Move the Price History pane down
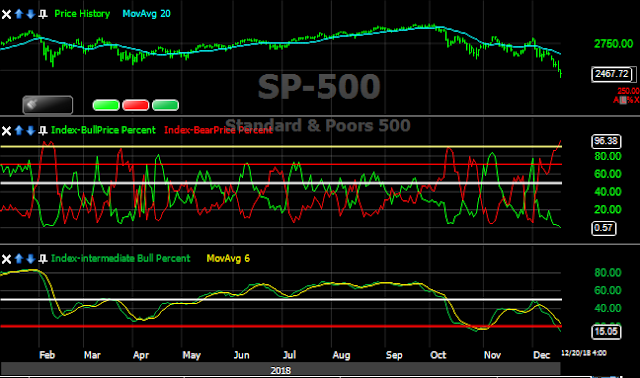The height and width of the screenshot is (378, 640). (x=31, y=14)
